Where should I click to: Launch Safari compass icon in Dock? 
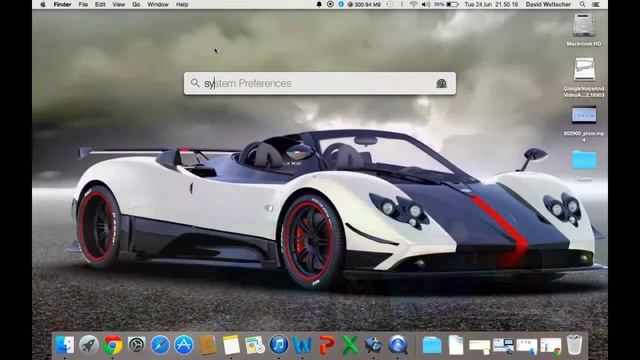click(160, 345)
